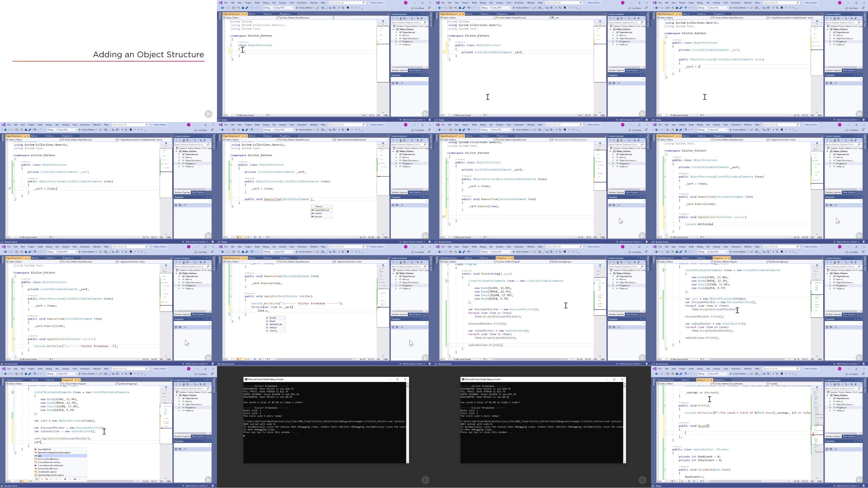Open Any CPU platform dropdown in Ch: 27 frame

click(68, 130)
